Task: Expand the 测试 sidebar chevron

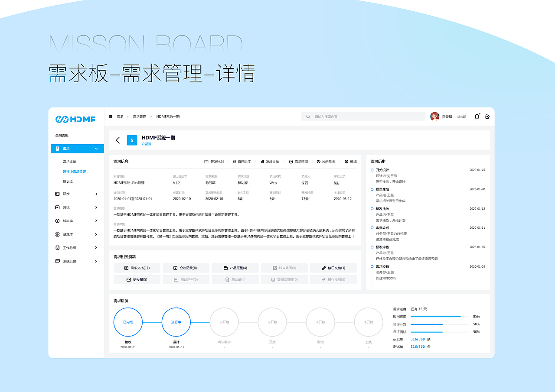Action: 96,207
